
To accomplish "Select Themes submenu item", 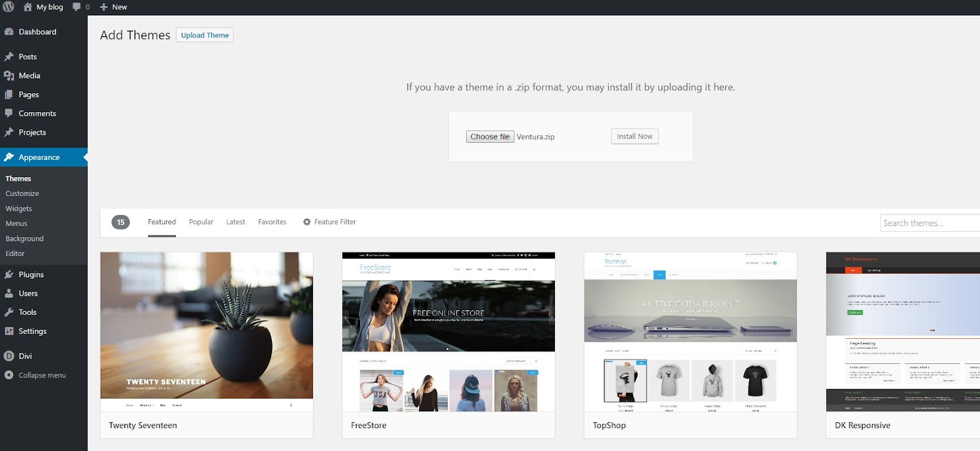I will [18, 178].
